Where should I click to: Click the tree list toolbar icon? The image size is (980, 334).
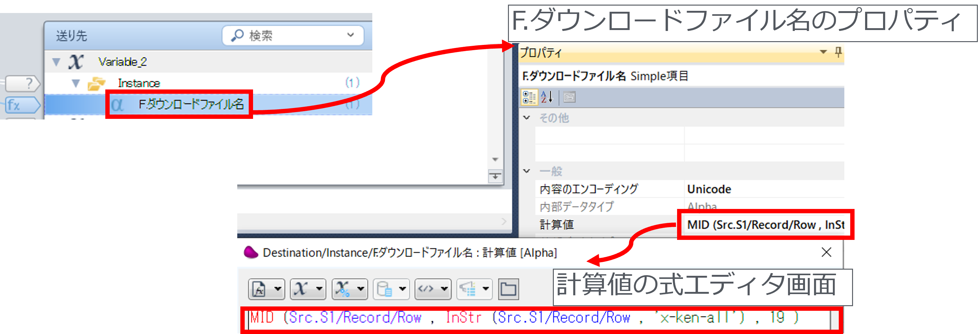[x=467, y=289]
